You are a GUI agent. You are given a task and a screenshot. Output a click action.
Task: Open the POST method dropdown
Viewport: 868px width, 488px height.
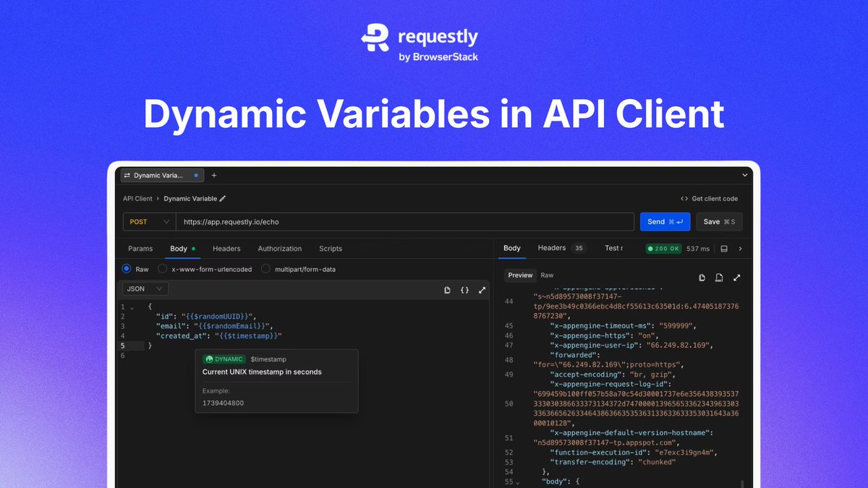[x=149, y=222]
